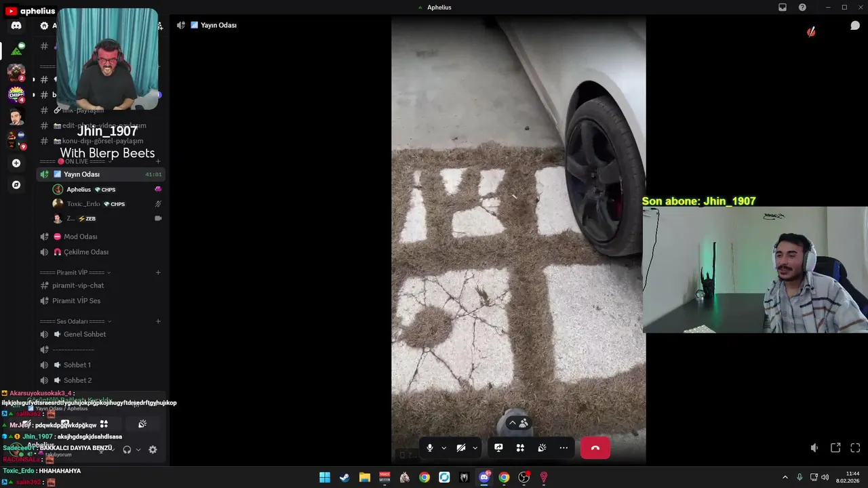Open the green triangle server icon
The height and width of the screenshot is (488, 868).
click(16, 49)
